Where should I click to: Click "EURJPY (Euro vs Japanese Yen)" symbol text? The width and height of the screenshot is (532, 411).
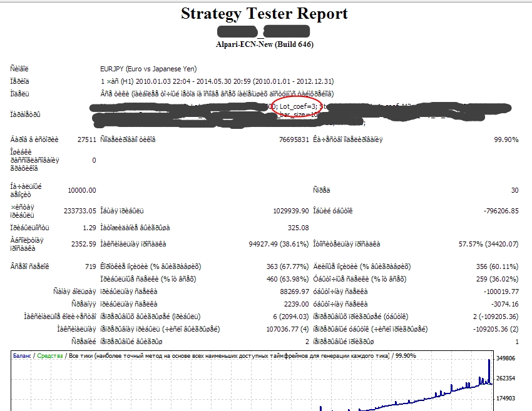pos(148,69)
